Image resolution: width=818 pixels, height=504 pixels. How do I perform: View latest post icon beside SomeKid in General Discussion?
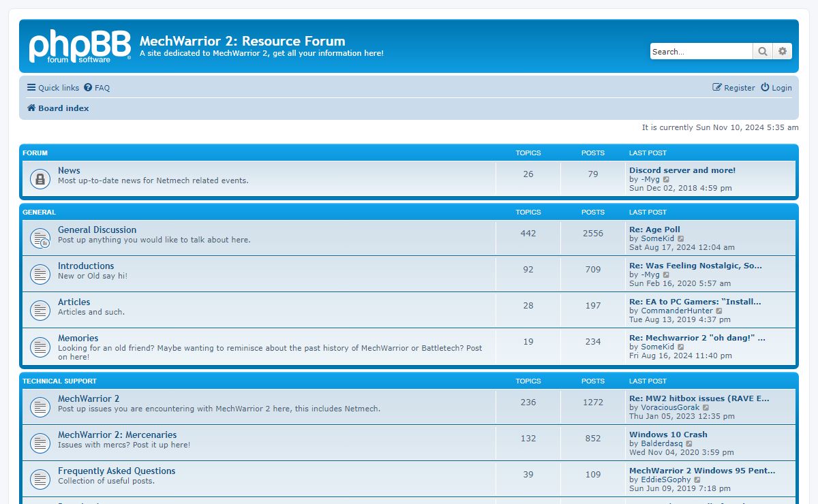click(680, 239)
